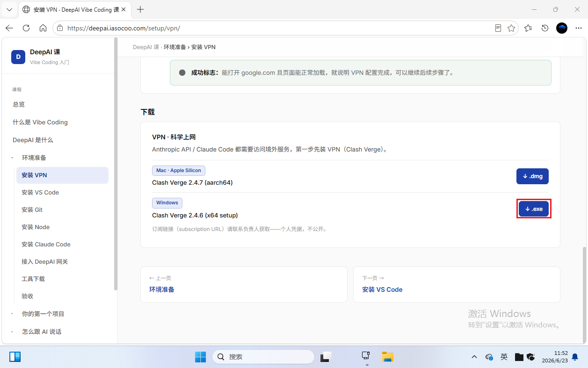Open browser history clock icon
Image resolution: width=588 pixels, height=368 pixels.
545,28
